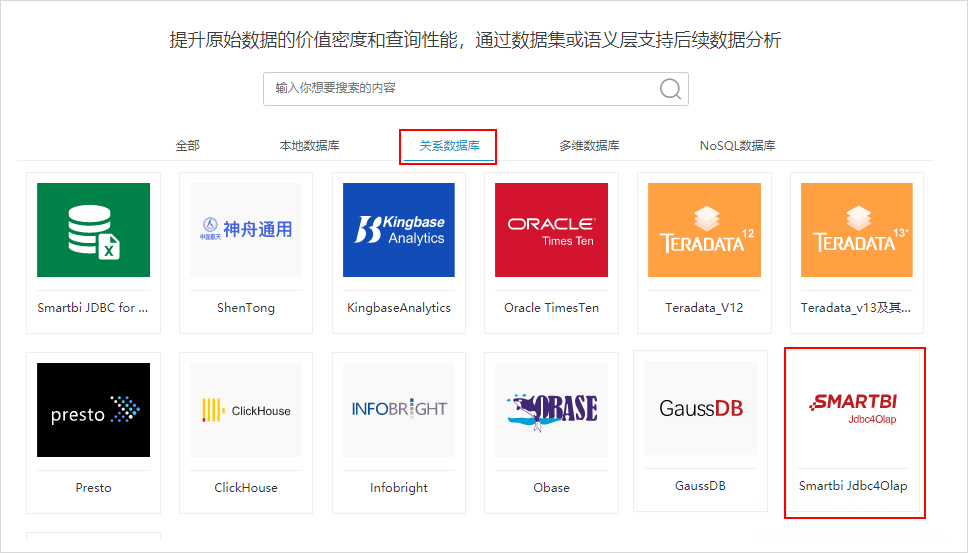Click the Infobright label text
The height and width of the screenshot is (553, 968).
[x=399, y=488]
